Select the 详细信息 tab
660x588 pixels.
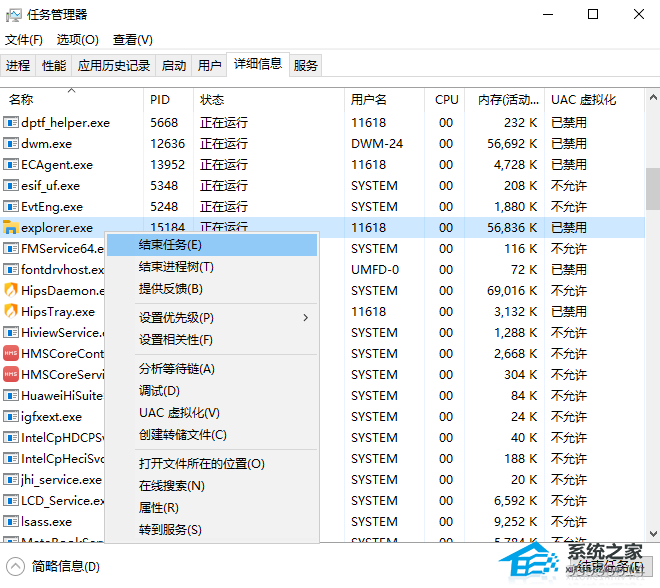coord(258,64)
